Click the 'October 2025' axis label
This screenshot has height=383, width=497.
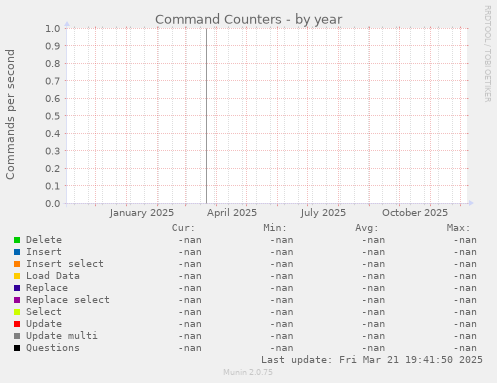coord(415,213)
